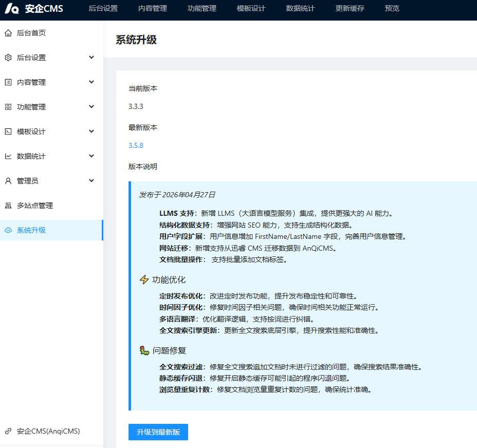Click the 静态缓存闪退 release note line
The width and height of the screenshot is (477, 448).
pos(255,378)
